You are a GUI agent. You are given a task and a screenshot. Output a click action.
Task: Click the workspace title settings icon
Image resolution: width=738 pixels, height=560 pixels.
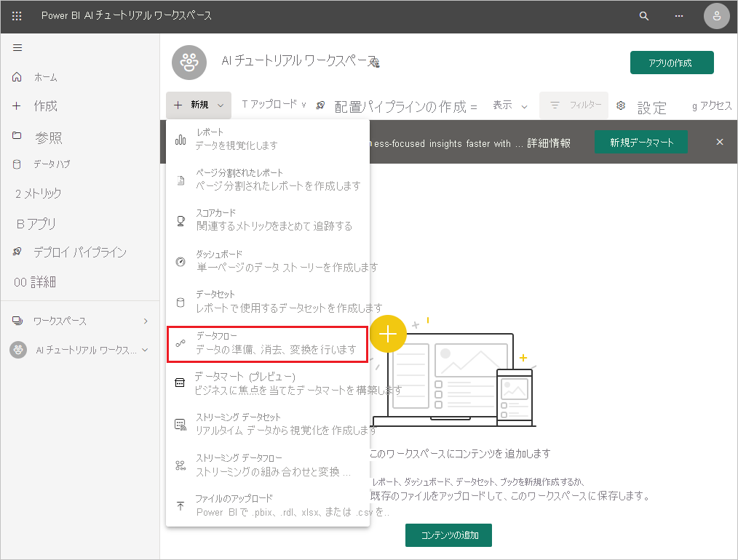tap(375, 62)
